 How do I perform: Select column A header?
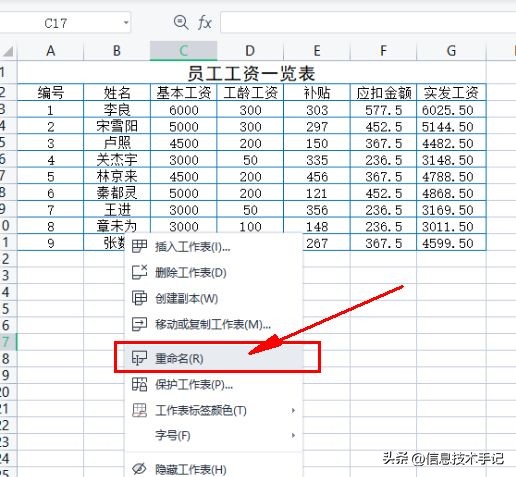(x=50, y=51)
